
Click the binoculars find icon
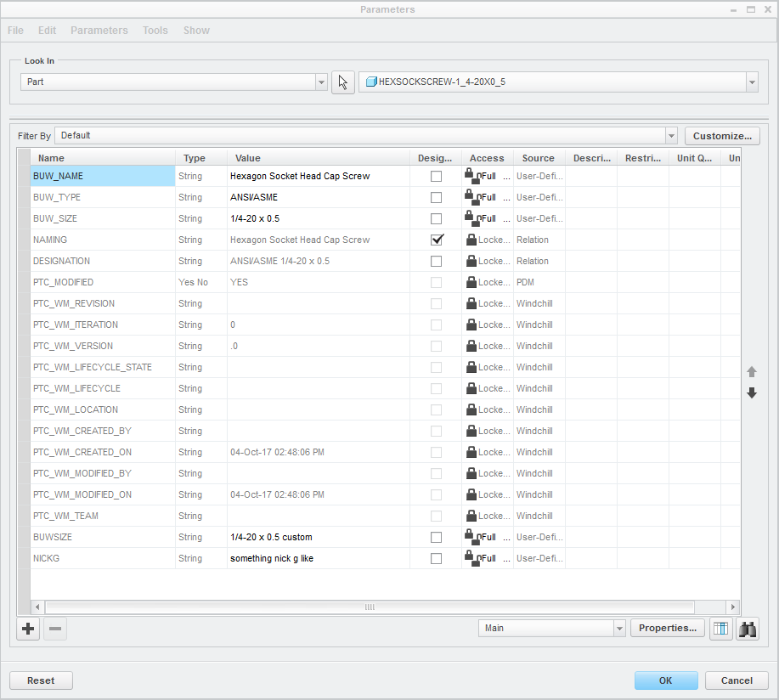748,629
